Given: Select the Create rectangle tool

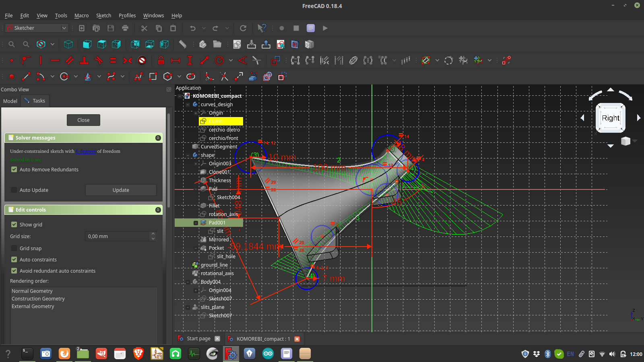Looking at the screenshot, I should coord(153,76).
